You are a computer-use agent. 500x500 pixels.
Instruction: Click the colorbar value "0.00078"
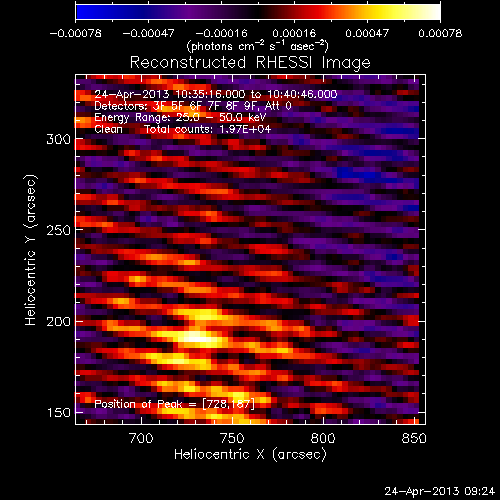click(440, 33)
